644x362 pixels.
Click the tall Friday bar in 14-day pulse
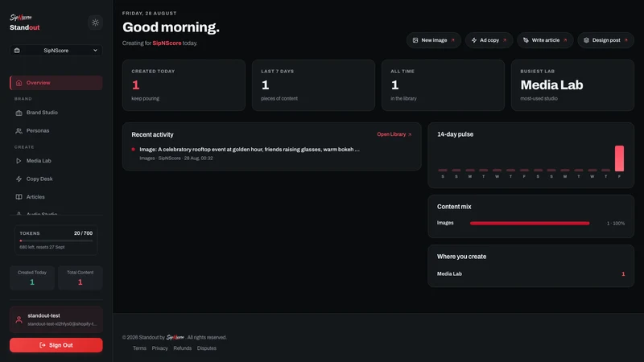pyautogui.click(x=619, y=158)
